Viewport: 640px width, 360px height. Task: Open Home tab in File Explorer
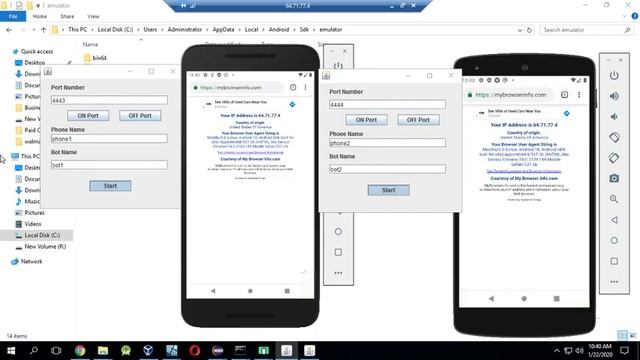coord(40,16)
